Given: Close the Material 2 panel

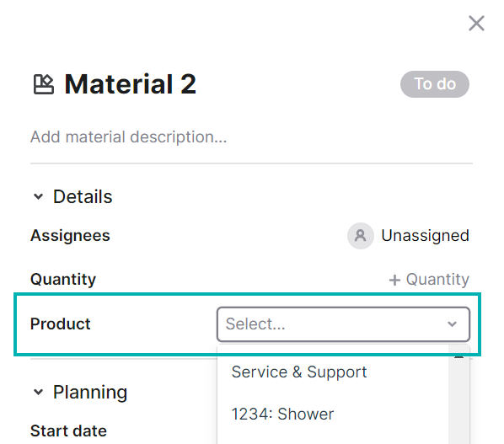Looking at the screenshot, I should [x=476, y=24].
